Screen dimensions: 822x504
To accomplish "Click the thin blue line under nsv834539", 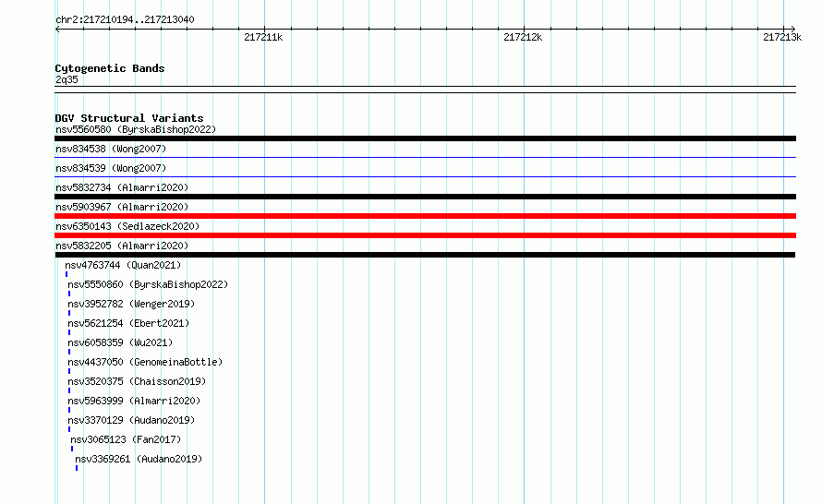I will pyautogui.click(x=425, y=176).
